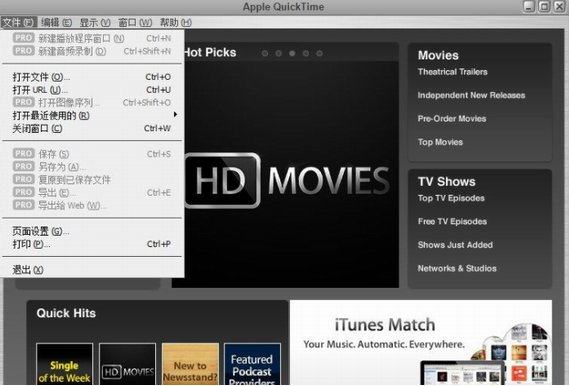The width and height of the screenshot is (569, 386).
Task: Click PRO badge beside 打开图像序列
Action: (24, 102)
